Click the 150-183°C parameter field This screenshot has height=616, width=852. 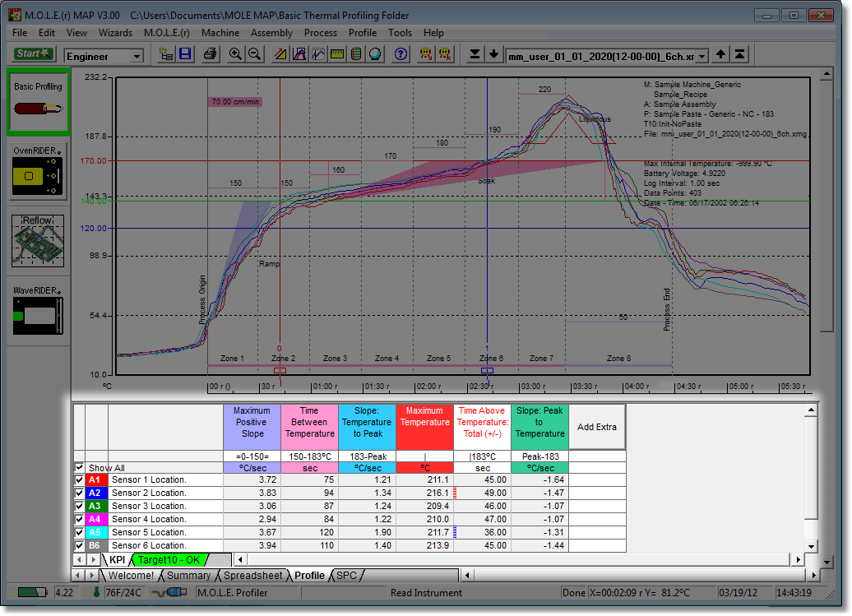coord(310,456)
